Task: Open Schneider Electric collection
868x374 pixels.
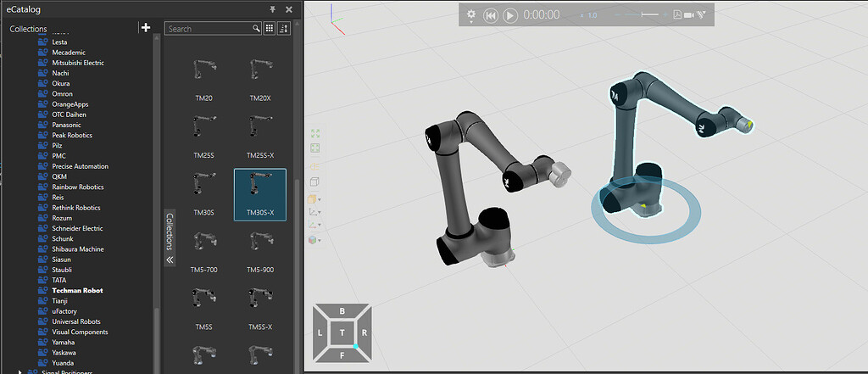Action: [x=78, y=228]
